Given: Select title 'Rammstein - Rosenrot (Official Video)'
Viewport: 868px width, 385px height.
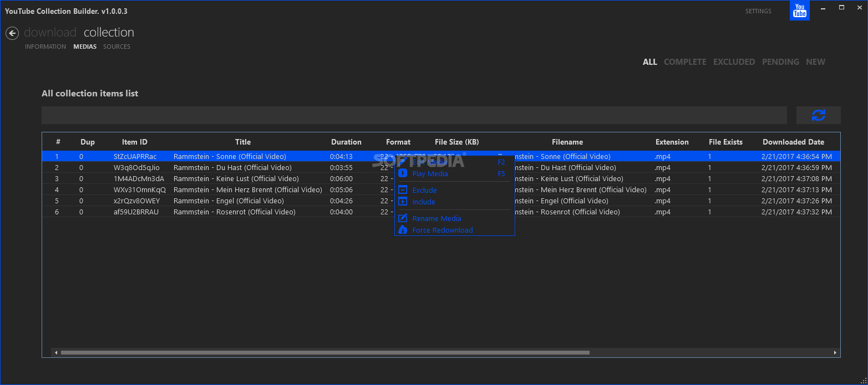Looking at the screenshot, I should point(234,212).
